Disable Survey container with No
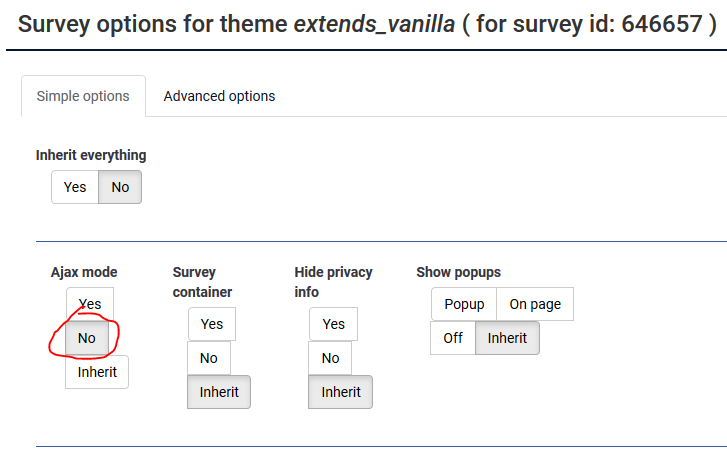The height and width of the screenshot is (461, 727). tap(208, 358)
